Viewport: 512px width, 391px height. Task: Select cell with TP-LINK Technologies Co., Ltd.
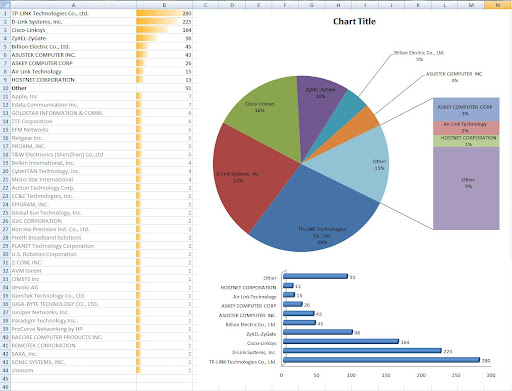[x=73, y=13]
